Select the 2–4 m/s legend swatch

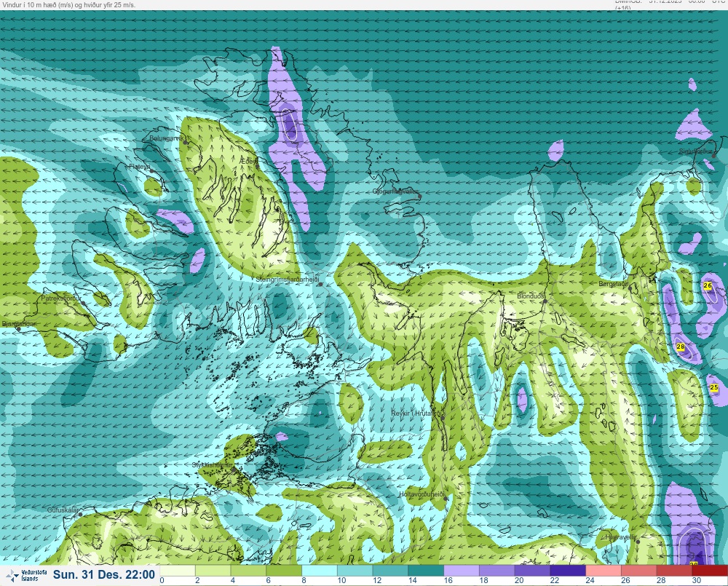tap(213, 570)
